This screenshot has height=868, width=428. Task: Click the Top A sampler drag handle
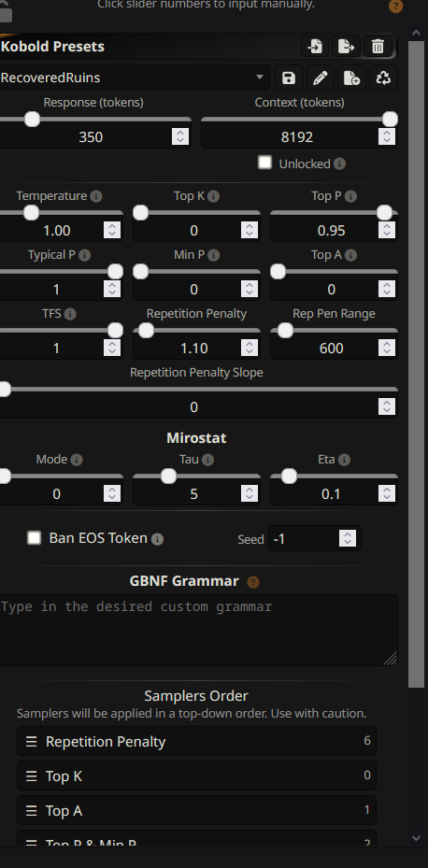(x=32, y=811)
